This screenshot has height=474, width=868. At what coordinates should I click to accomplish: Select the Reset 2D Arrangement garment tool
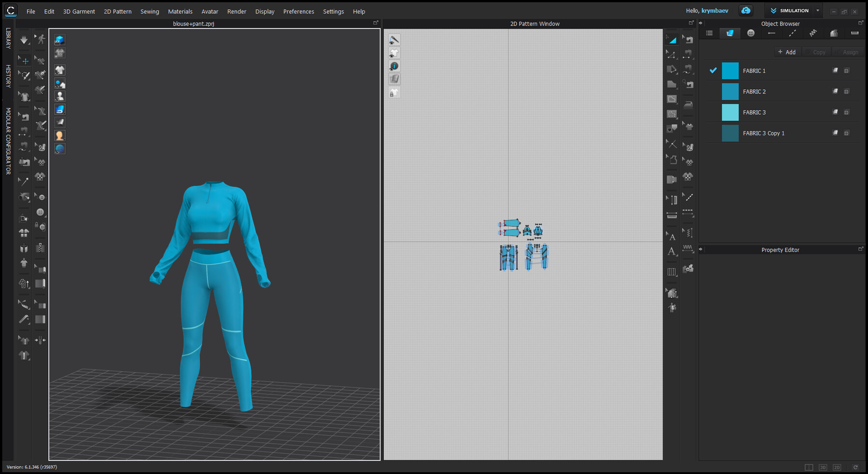[x=24, y=233]
